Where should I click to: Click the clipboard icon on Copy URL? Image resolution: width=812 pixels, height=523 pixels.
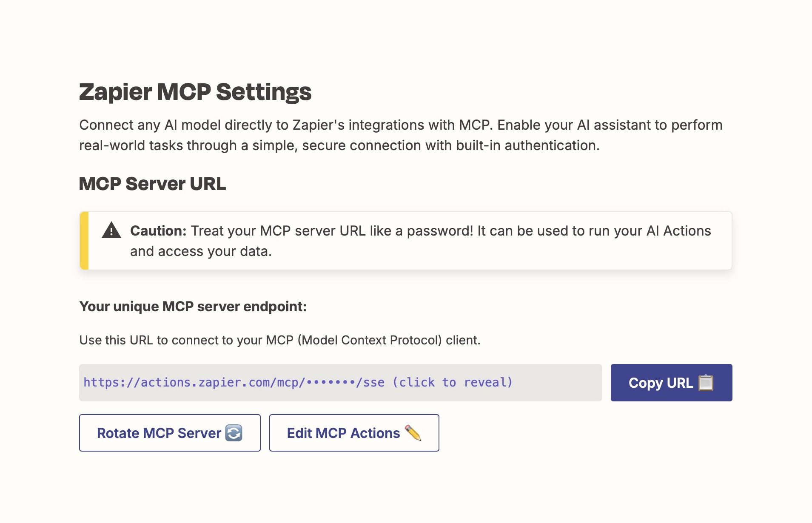[x=706, y=383]
